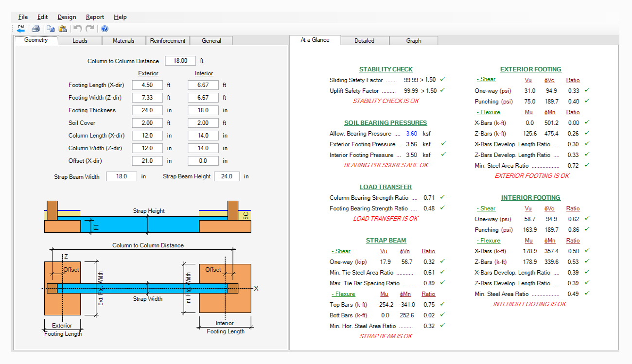The image size is (632, 364).
Task: Open the Design menu
Action: click(67, 17)
